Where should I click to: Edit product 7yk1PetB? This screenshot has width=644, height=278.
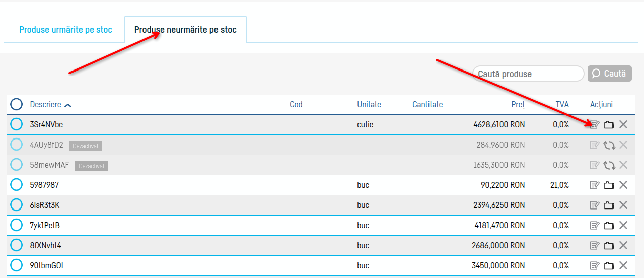(595, 226)
